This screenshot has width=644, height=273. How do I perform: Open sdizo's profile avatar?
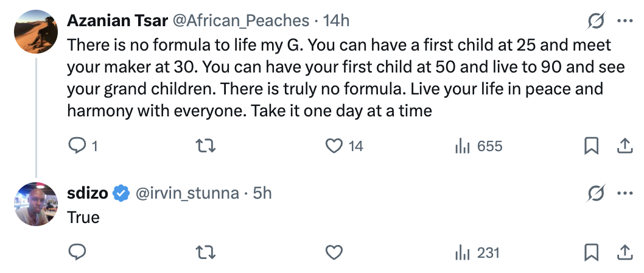[x=36, y=204]
